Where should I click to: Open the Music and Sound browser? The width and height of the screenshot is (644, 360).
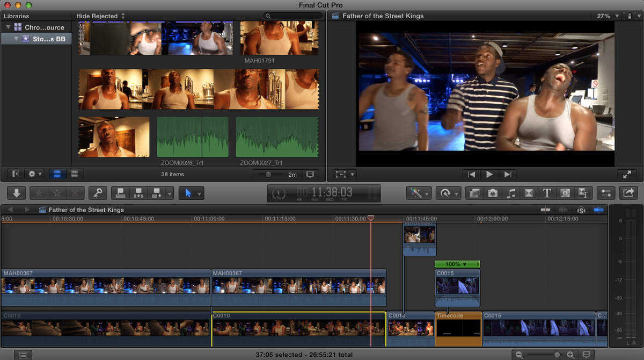click(x=511, y=193)
